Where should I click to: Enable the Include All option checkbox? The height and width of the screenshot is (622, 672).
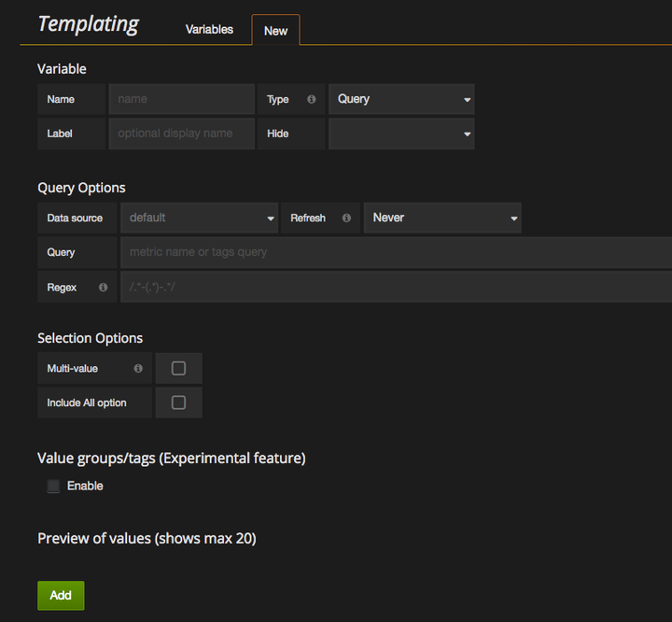pyautogui.click(x=178, y=403)
